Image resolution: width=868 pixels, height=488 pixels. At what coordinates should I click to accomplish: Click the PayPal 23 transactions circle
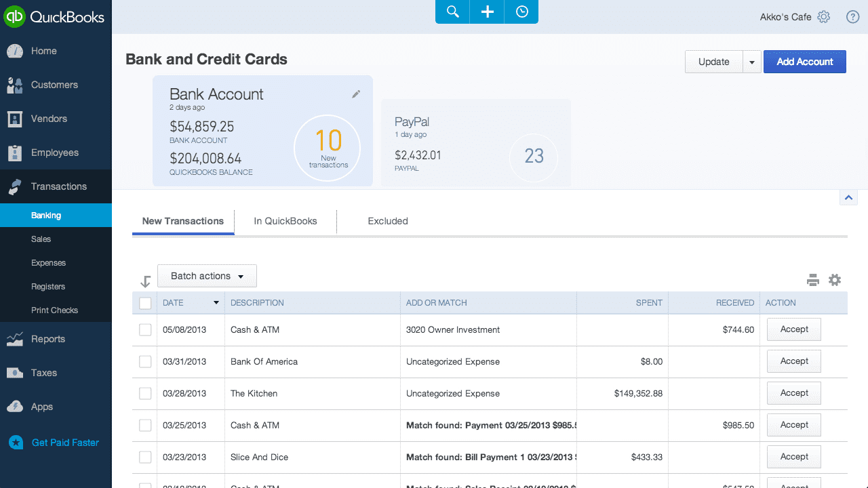click(x=534, y=157)
